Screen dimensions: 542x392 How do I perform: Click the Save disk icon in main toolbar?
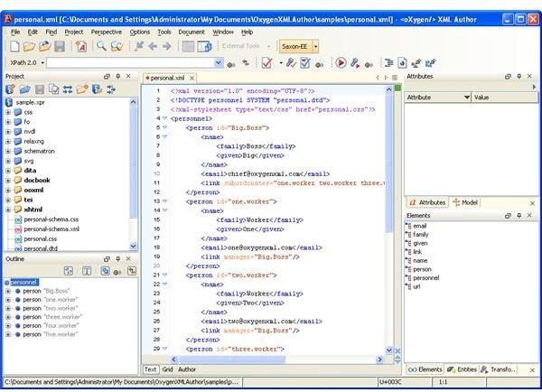click(60, 46)
